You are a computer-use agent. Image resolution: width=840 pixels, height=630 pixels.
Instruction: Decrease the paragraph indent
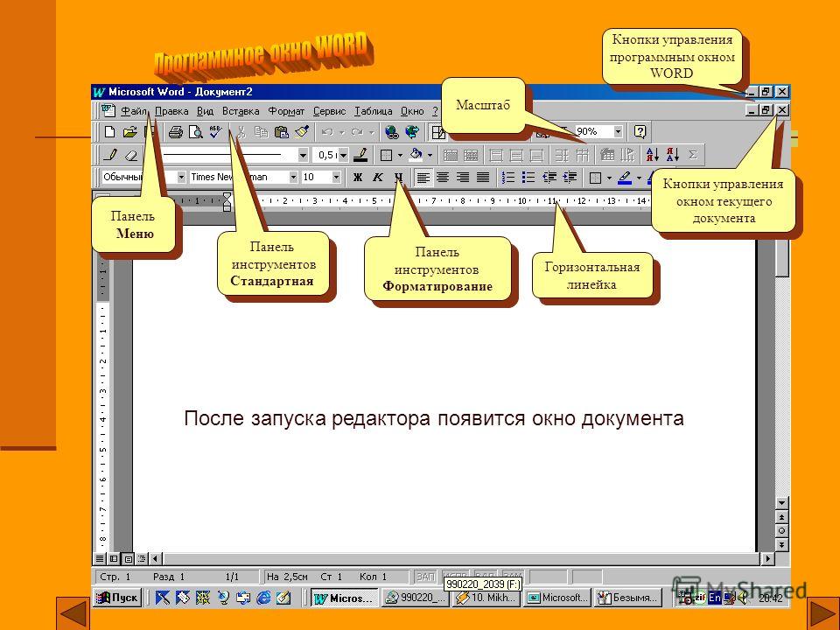tap(549, 178)
